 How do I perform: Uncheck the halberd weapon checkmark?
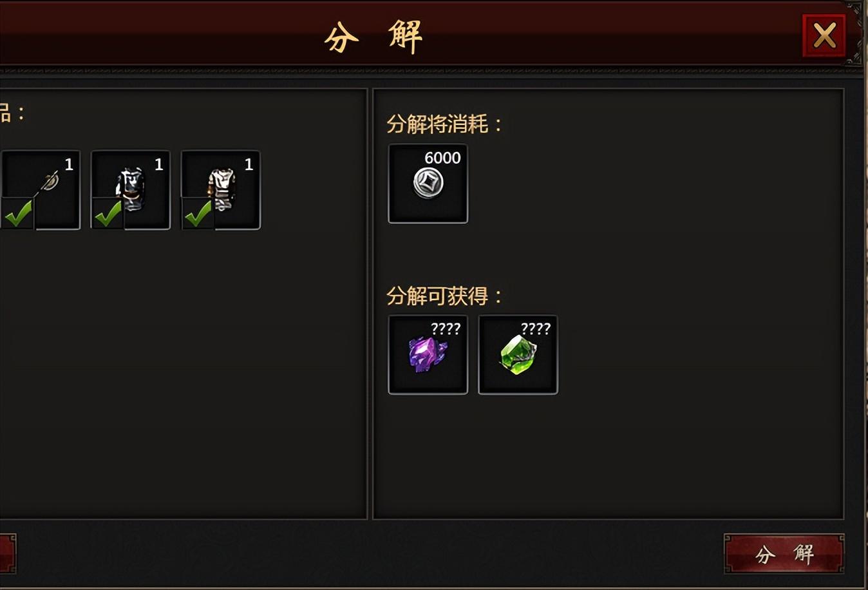(17, 213)
